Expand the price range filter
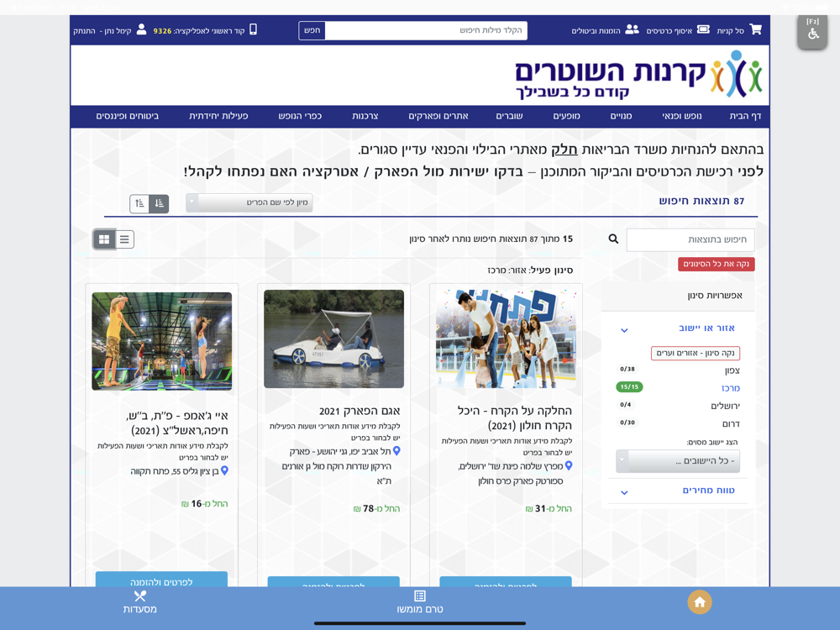Image resolution: width=840 pixels, height=630 pixels. 624,492
